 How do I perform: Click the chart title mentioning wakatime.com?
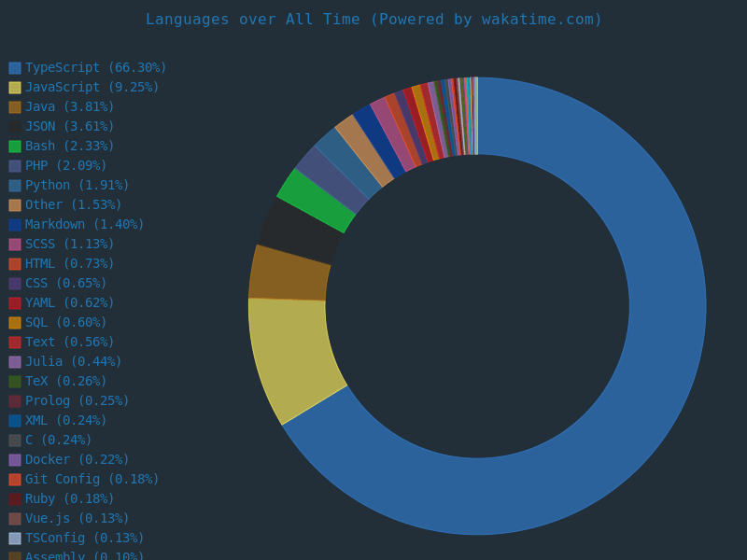coord(373,20)
